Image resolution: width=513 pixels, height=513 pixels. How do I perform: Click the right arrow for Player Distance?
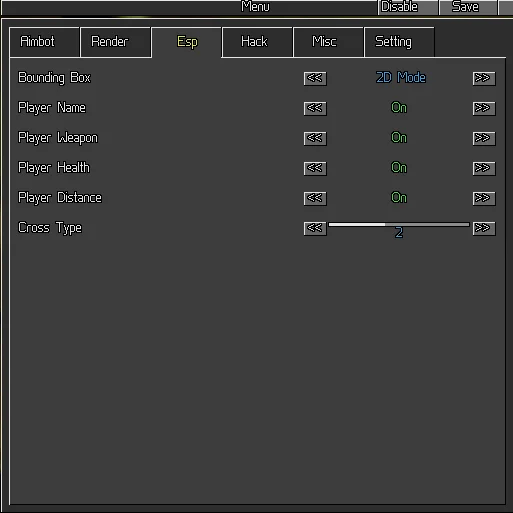[484, 198]
